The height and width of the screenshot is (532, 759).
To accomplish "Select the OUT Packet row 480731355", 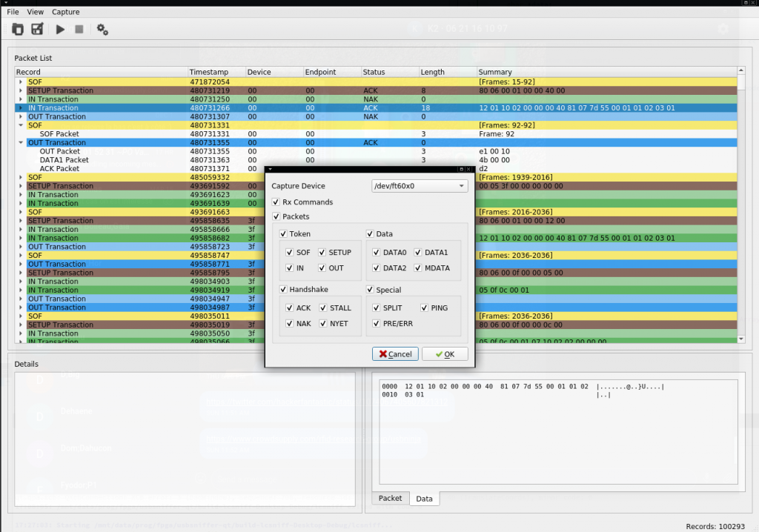I will click(376, 151).
